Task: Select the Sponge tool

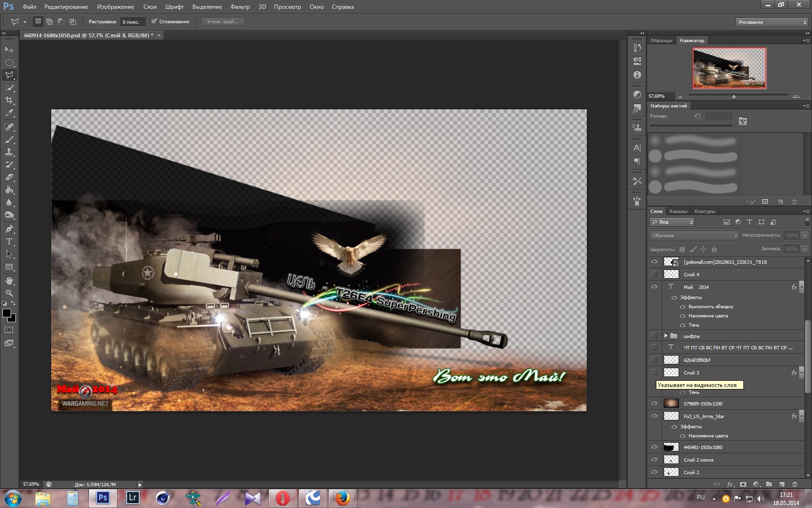Action: pos(9,215)
